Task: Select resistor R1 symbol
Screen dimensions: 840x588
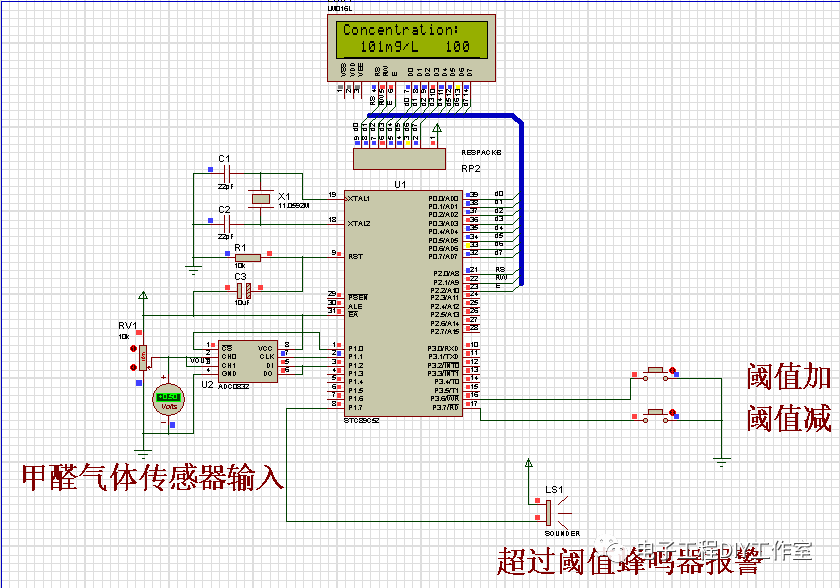Action: (248, 258)
